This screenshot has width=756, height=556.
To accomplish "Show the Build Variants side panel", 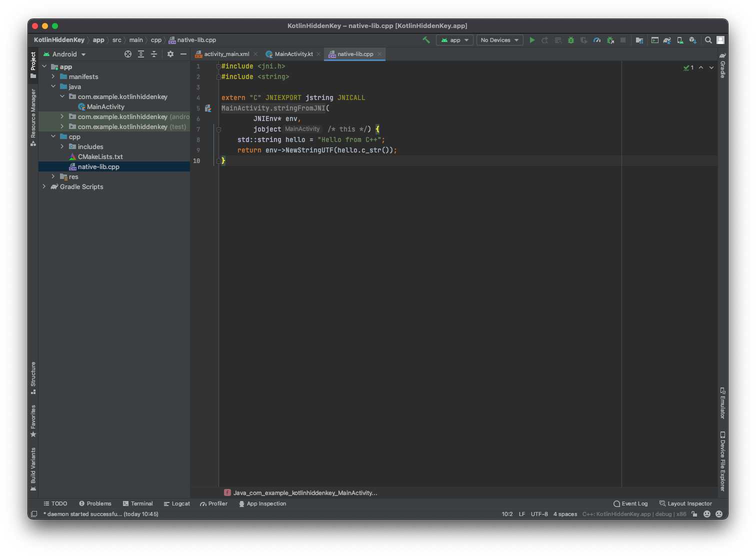I will [33, 465].
